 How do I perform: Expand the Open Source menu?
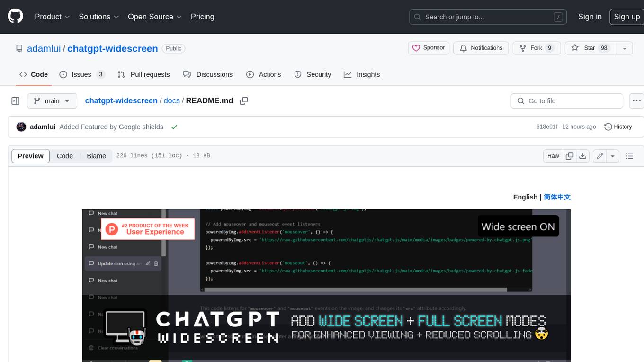coord(155,17)
